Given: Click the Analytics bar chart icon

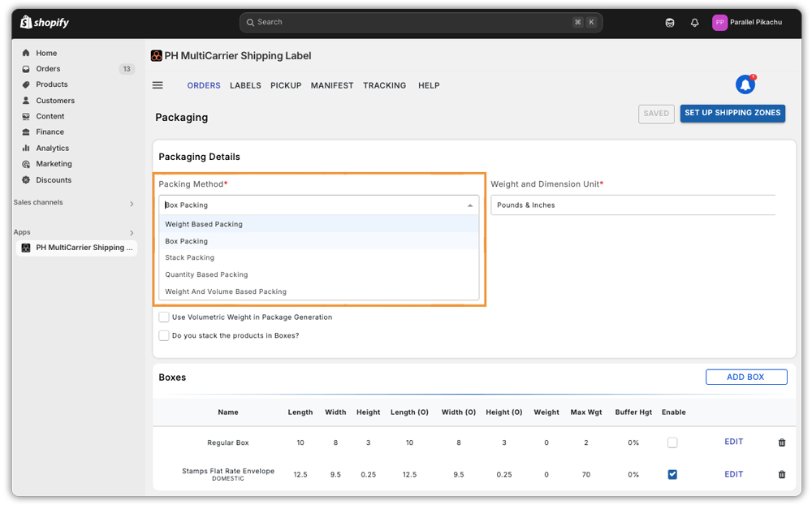Looking at the screenshot, I should click(26, 148).
